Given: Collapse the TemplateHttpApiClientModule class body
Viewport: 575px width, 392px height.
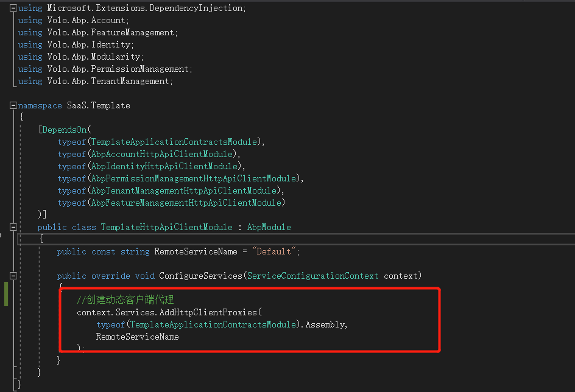Looking at the screenshot, I should coord(13,226).
